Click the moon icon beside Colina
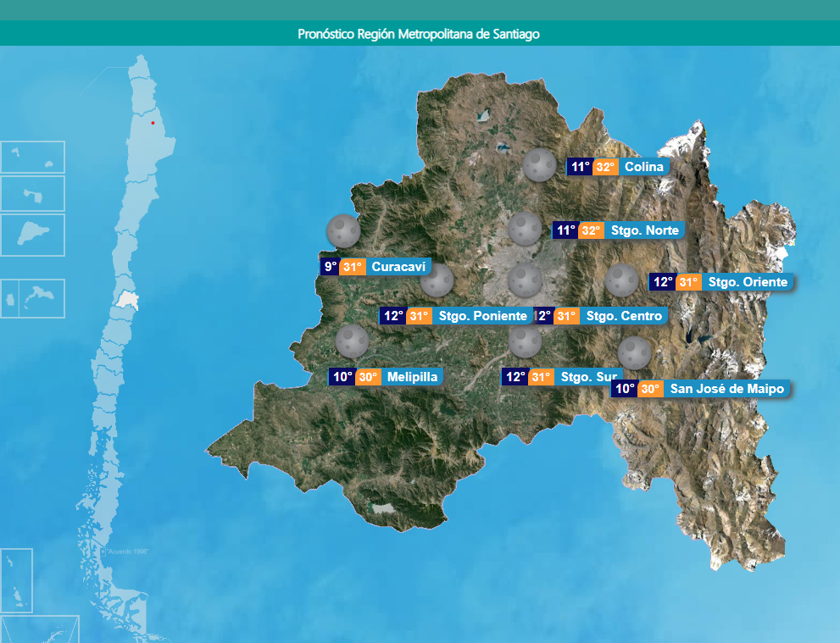Image resolution: width=840 pixels, height=643 pixels. pos(538,165)
